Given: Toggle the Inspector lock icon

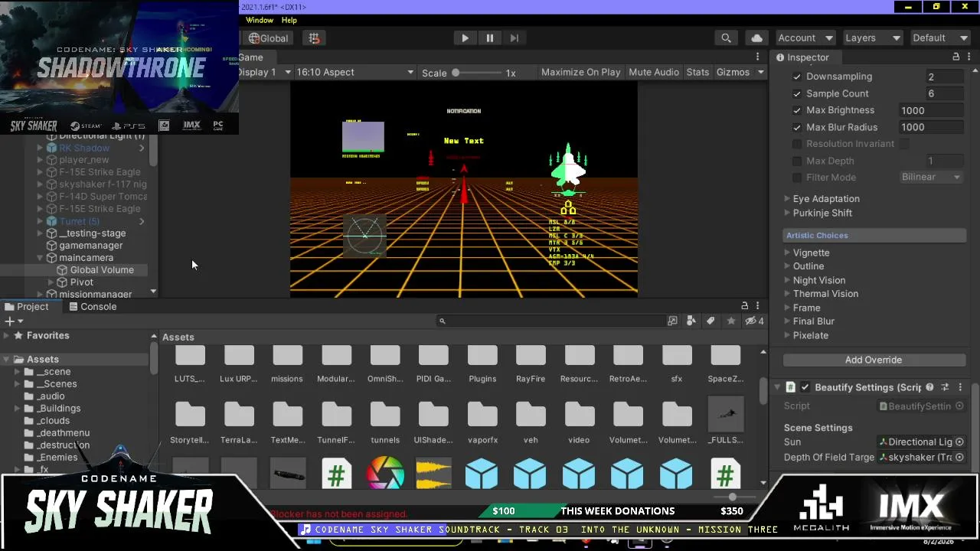Looking at the screenshot, I should tap(955, 57).
